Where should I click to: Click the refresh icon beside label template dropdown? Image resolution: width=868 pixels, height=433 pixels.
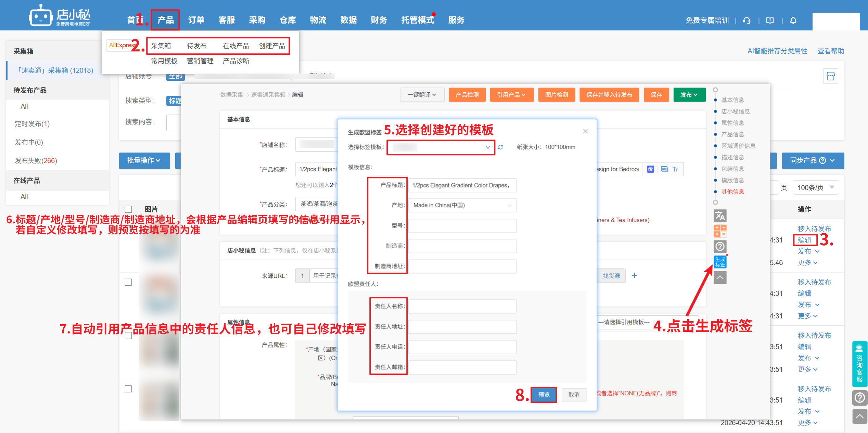click(500, 147)
